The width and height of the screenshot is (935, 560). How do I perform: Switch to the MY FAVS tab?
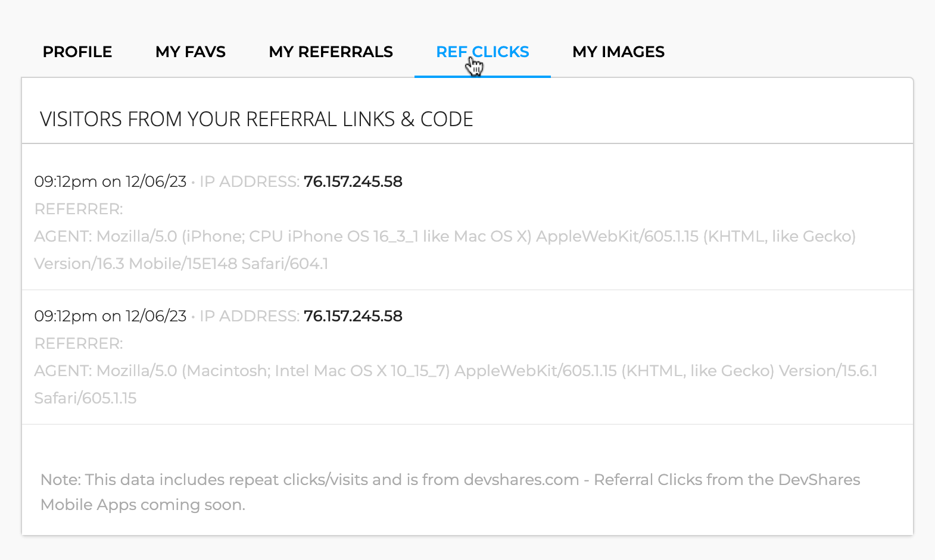pos(191,52)
